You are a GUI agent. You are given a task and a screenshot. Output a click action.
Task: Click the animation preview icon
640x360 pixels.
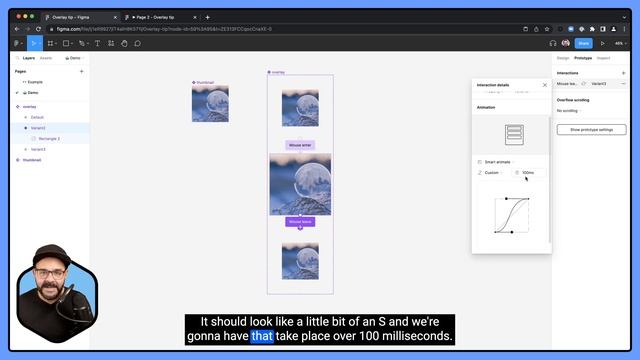514,135
